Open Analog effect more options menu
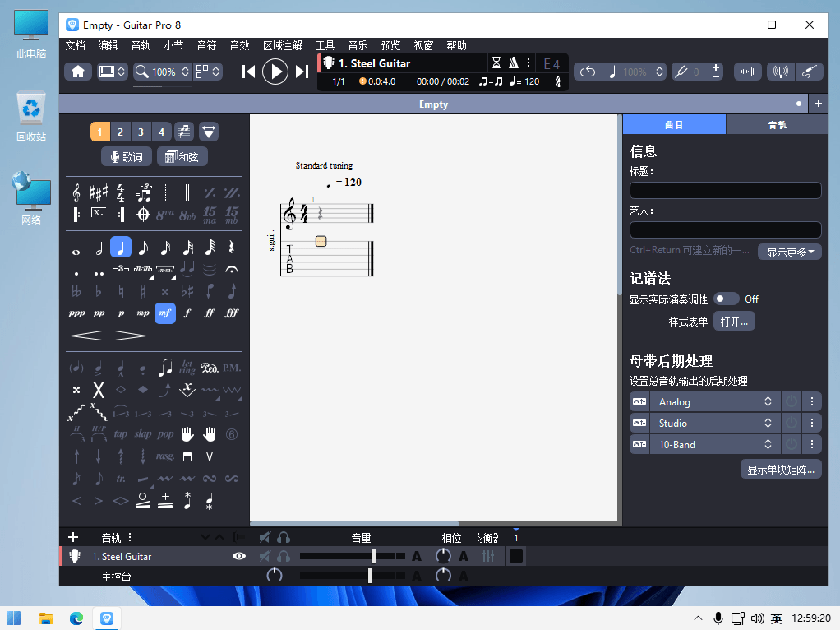 pyautogui.click(x=811, y=401)
